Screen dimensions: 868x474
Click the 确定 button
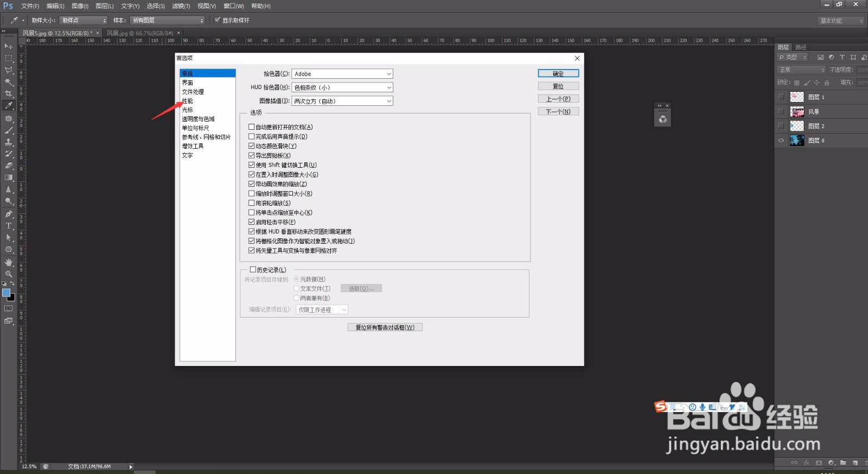coord(558,73)
